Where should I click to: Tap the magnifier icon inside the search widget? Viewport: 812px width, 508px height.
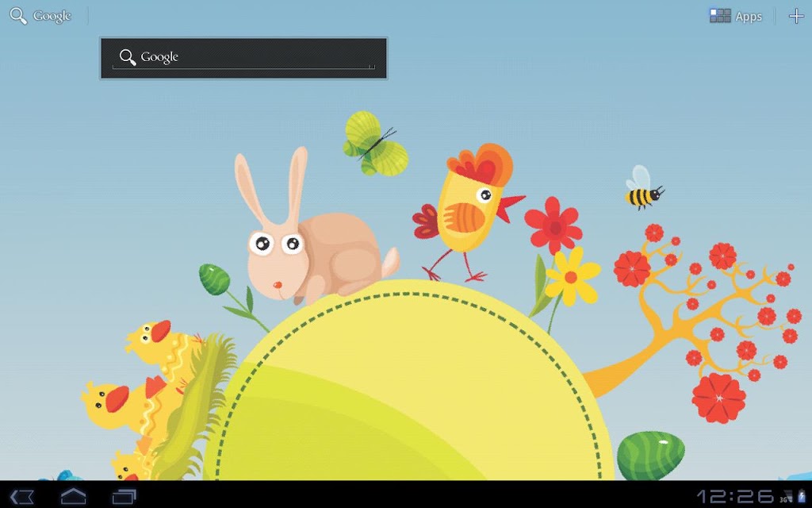[128, 57]
